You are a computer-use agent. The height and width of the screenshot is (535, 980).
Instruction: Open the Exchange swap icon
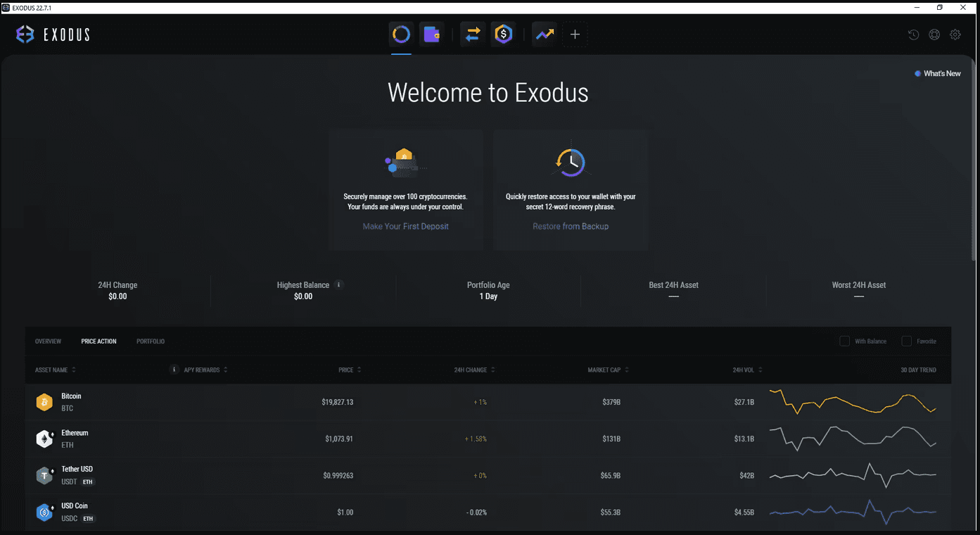tap(472, 34)
